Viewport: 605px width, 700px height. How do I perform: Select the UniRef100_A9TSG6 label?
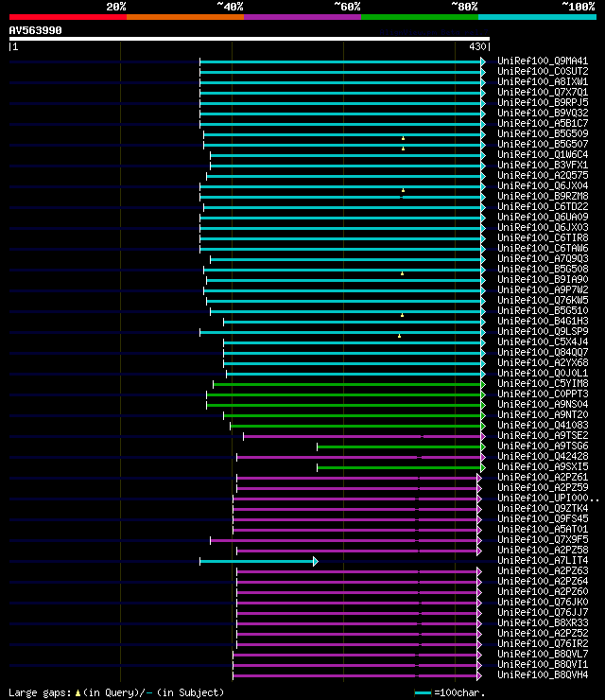[x=543, y=446]
